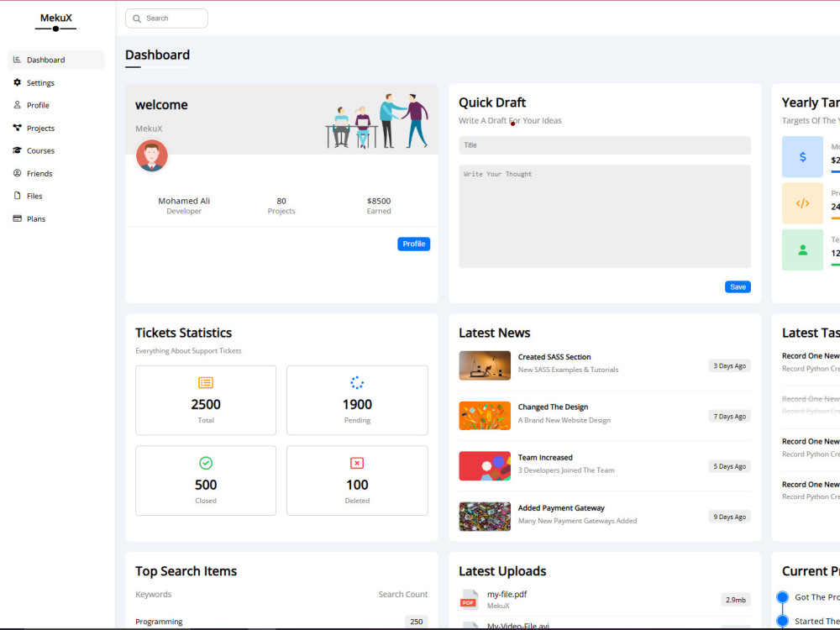Click the Plans card icon

(17, 218)
